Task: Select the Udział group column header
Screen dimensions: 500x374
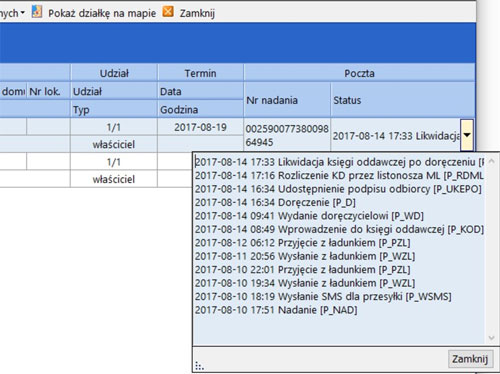Action: pyautogui.click(x=114, y=73)
